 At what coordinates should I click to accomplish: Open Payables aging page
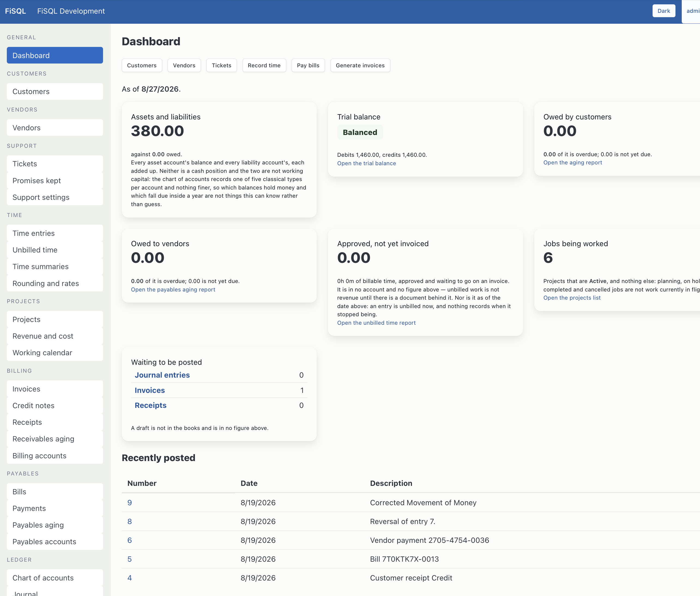[55, 525]
